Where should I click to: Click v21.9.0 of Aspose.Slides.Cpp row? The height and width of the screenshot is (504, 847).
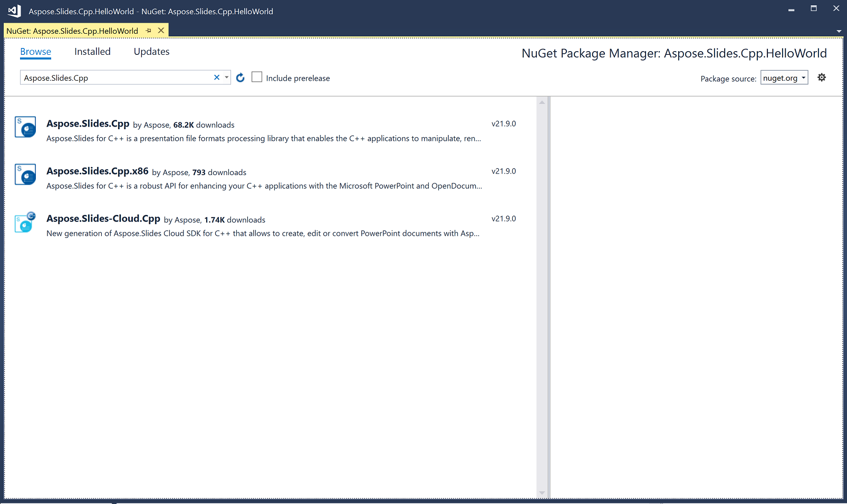(x=504, y=124)
